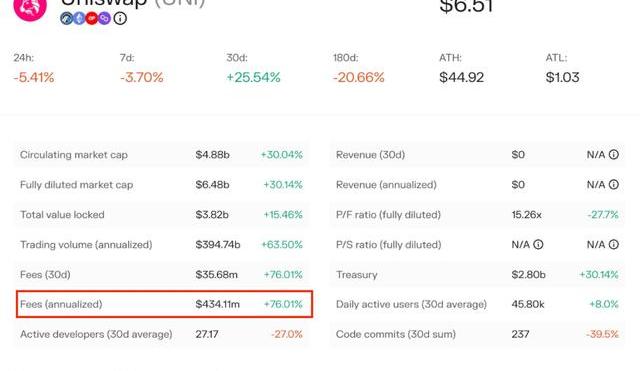Select the red Optimism chain icon
The width and height of the screenshot is (640, 371).
pyautogui.click(x=92, y=18)
